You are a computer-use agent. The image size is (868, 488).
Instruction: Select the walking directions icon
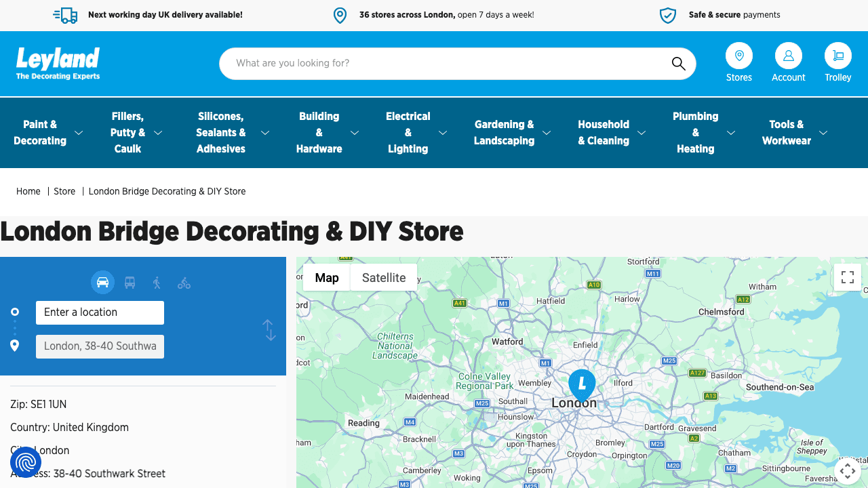click(157, 283)
